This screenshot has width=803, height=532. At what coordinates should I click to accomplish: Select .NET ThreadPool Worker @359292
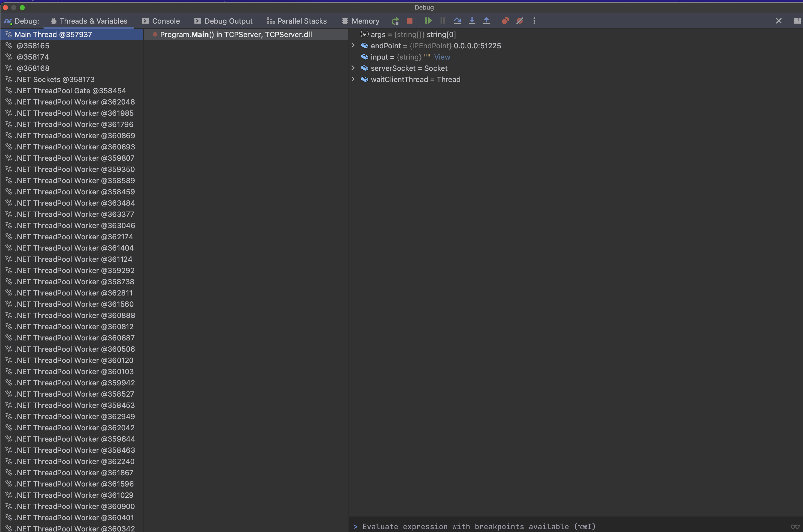click(x=72, y=270)
